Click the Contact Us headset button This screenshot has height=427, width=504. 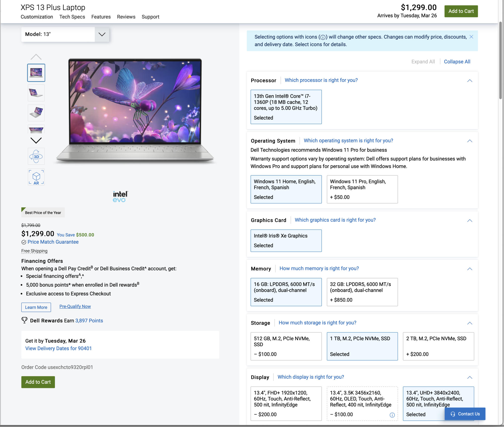pos(465,414)
